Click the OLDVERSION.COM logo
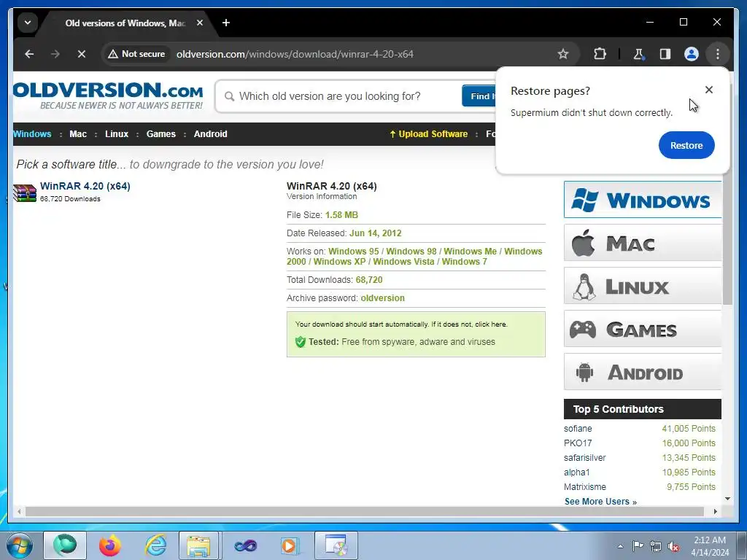747x560 pixels. click(108, 96)
